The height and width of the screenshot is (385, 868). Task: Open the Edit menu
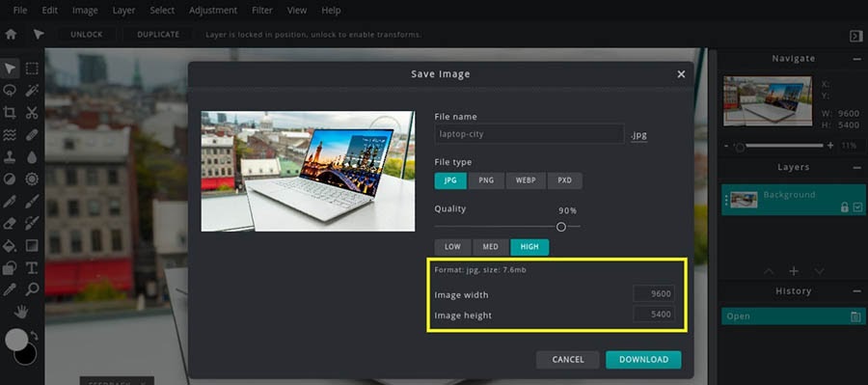(50, 11)
